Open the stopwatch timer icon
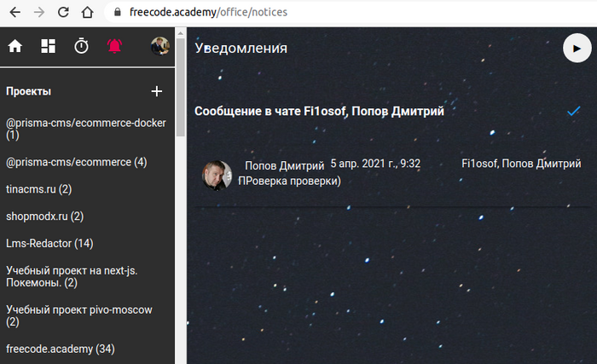This screenshot has height=364, width=597. pos(81,46)
